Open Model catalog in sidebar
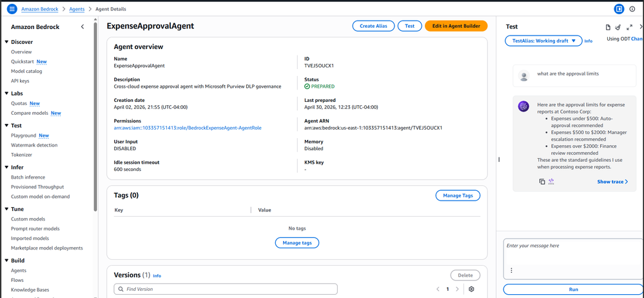Viewport: 644px width, 298px height. click(26, 71)
